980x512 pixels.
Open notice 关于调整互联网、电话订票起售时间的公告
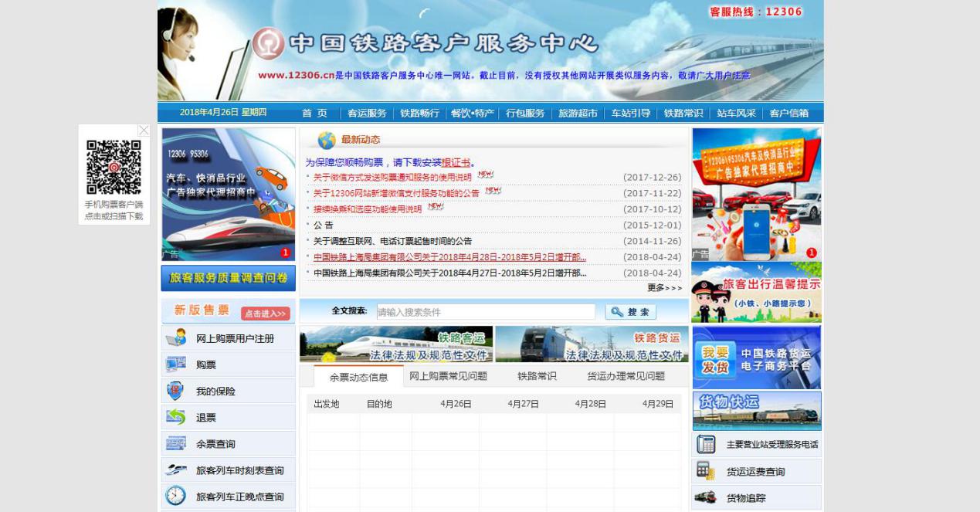[392, 241]
